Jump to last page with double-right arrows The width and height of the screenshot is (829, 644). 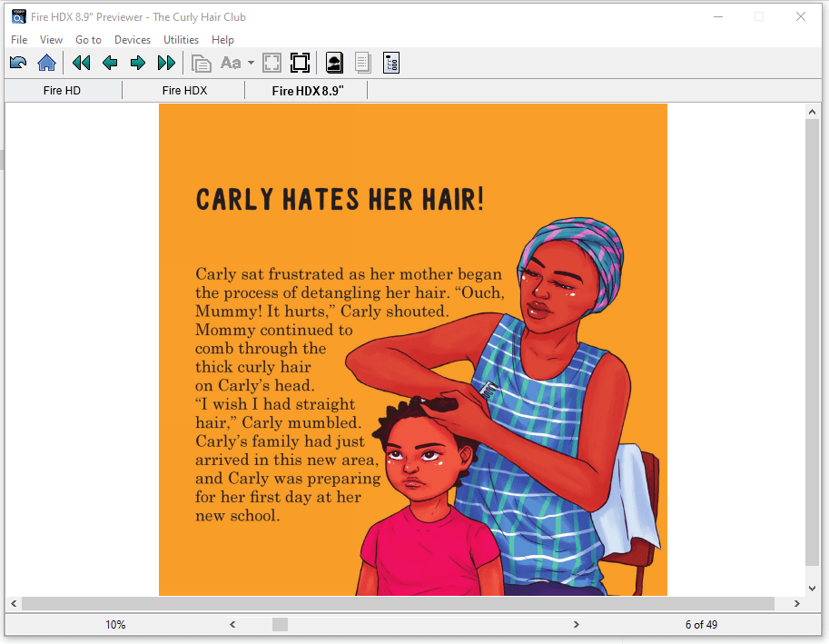pyautogui.click(x=166, y=63)
